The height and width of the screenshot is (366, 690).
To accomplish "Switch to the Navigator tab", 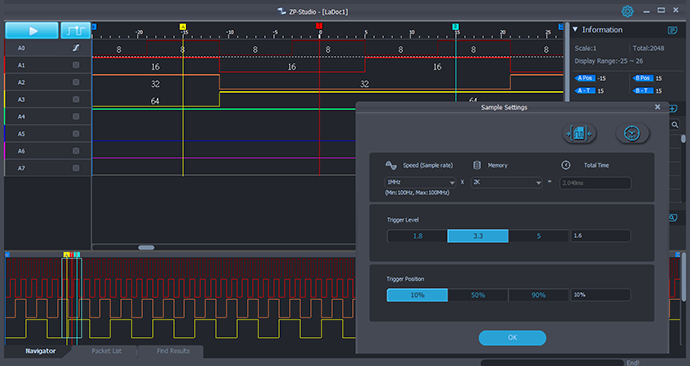I will point(40,351).
